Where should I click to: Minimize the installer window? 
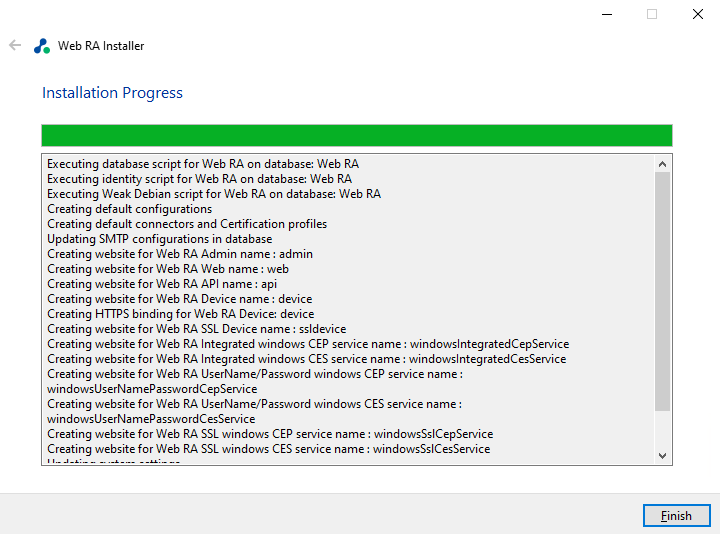(606, 14)
